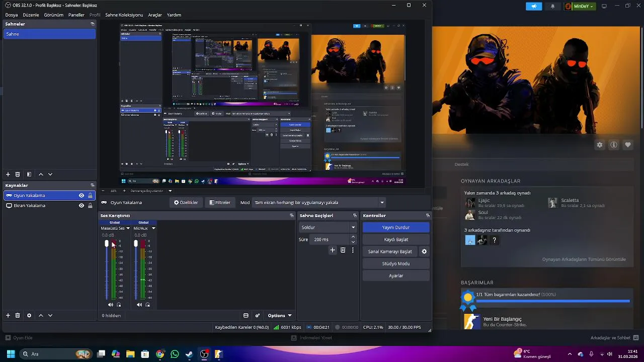Open the Dosya menu
Viewport: 644px width, 362px height.
(x=12, y=15)
